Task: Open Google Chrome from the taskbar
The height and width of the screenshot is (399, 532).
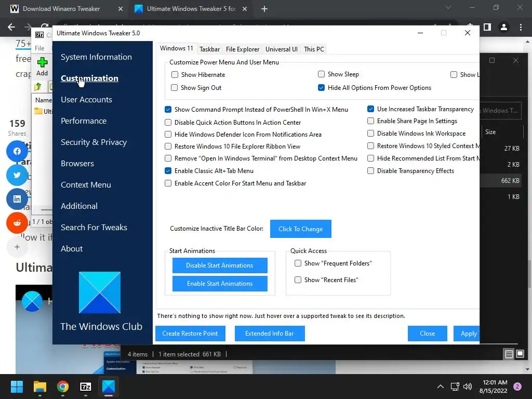Action: [63, 387]
